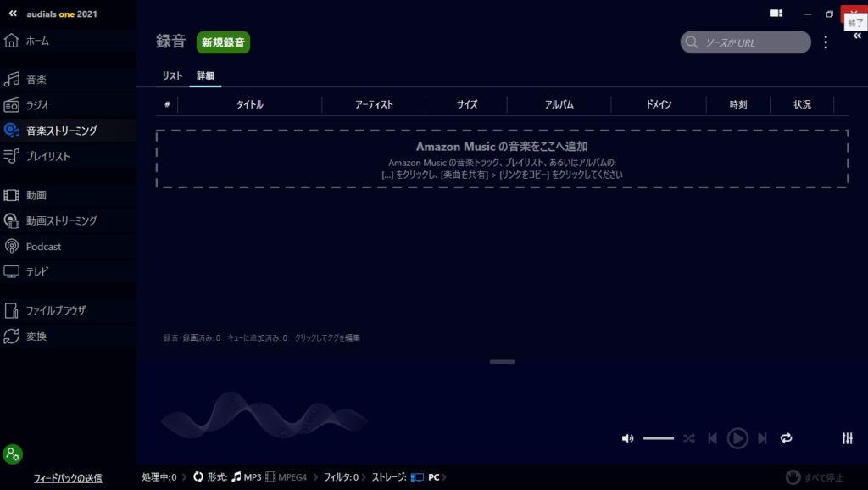Viewport: 868px width, 490px height.
Task: Expand the 形式 MP3 format options
Action: [252, 477]
